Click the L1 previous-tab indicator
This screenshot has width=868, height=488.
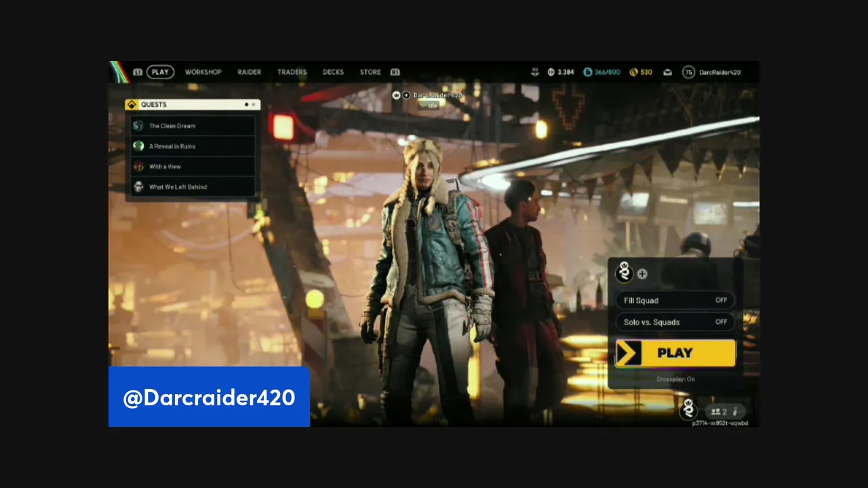click(138, 72)
